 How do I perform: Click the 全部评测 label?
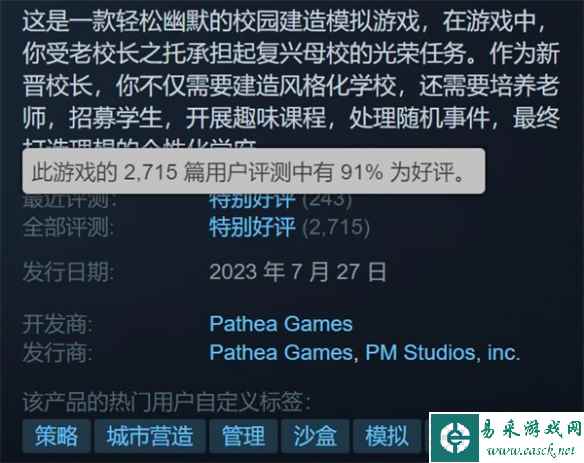(x=69, y=227)
